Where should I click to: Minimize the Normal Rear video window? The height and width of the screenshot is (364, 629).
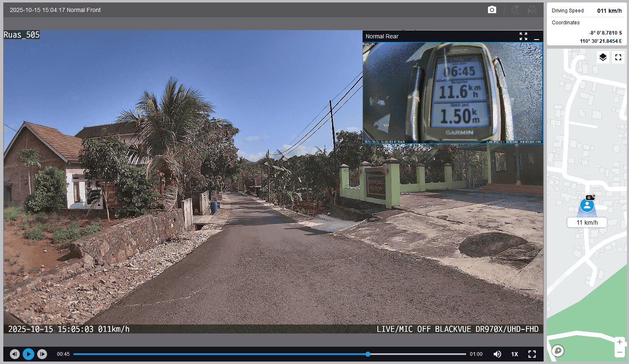tap(537, 37)
